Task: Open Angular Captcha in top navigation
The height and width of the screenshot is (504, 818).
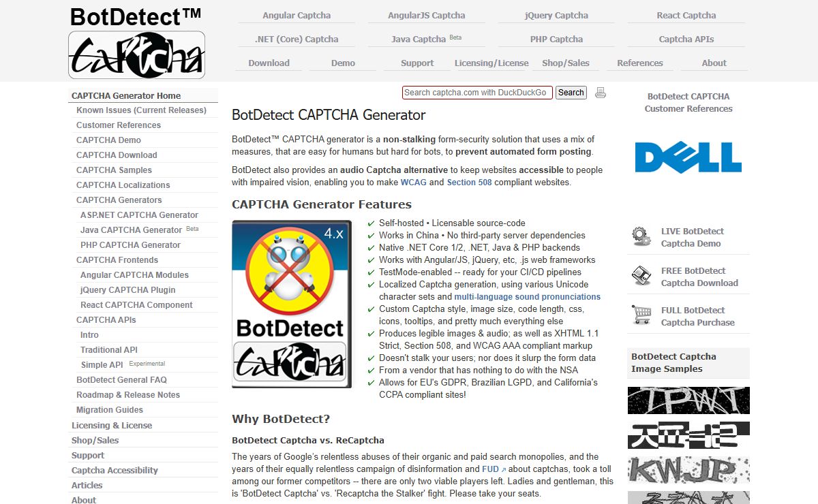Action: pos(297,15)
